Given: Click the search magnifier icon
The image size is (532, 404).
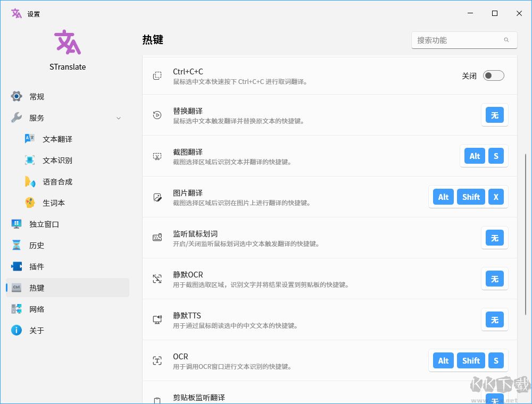Looking at the screenshot, I should [506, 40].
